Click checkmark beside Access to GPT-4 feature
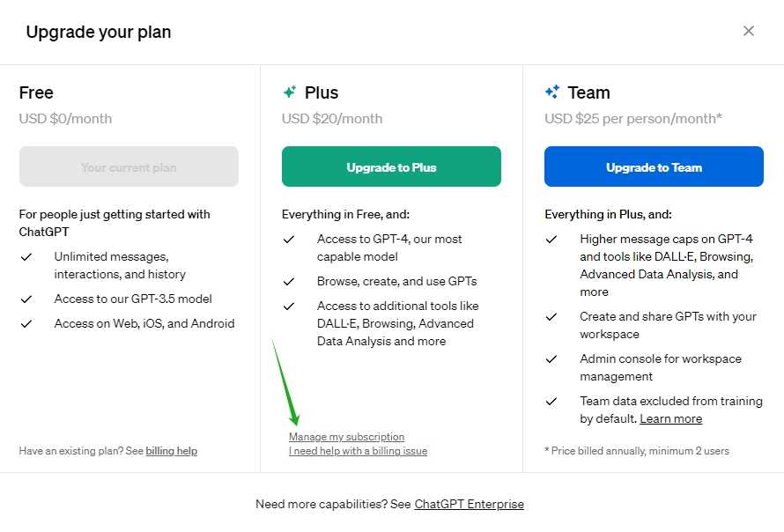This screenshot has height=532, width=784. point(289,239)
